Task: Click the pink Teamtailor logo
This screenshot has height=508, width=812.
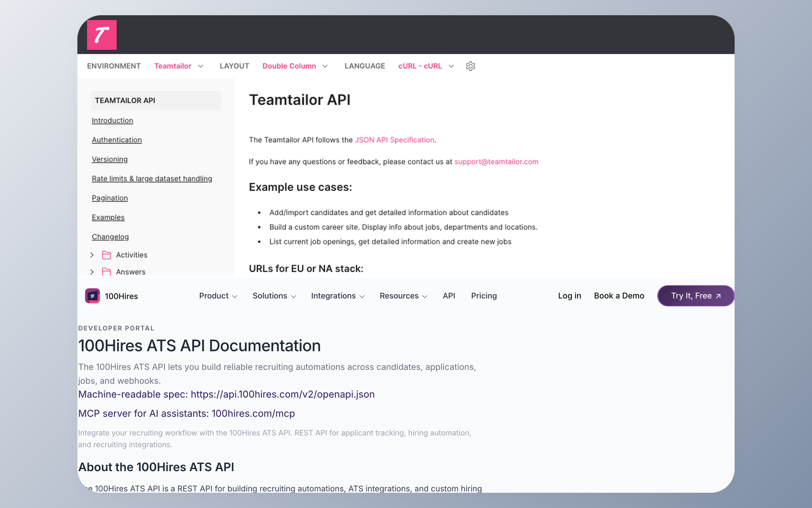Action: point(101,35)
